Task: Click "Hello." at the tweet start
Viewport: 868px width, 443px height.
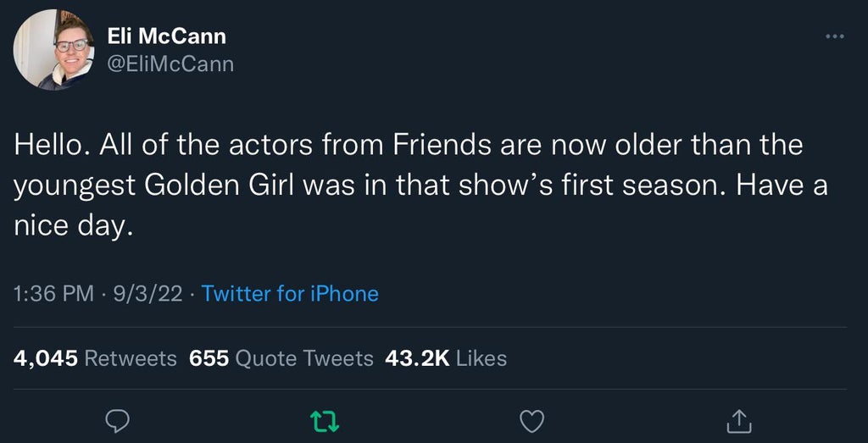Action: click(x=49, y=145)
